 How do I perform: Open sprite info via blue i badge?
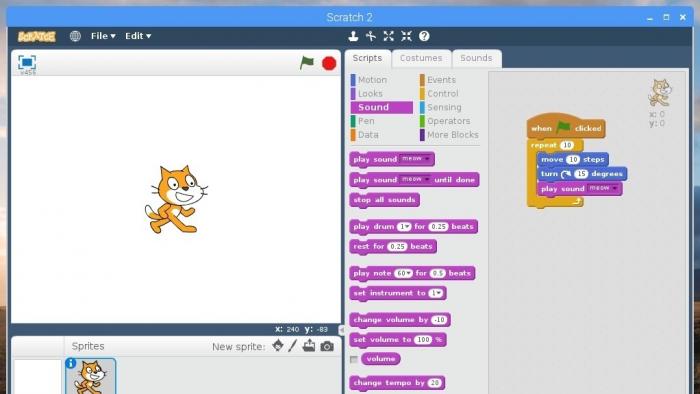[71, 363]
